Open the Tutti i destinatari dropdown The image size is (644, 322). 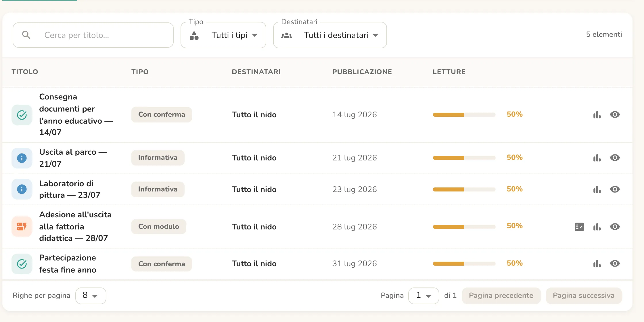tap(330, 35)
